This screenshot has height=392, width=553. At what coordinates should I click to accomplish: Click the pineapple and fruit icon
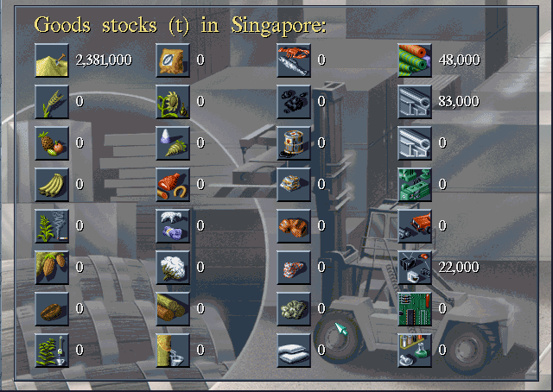coord(52,143)
